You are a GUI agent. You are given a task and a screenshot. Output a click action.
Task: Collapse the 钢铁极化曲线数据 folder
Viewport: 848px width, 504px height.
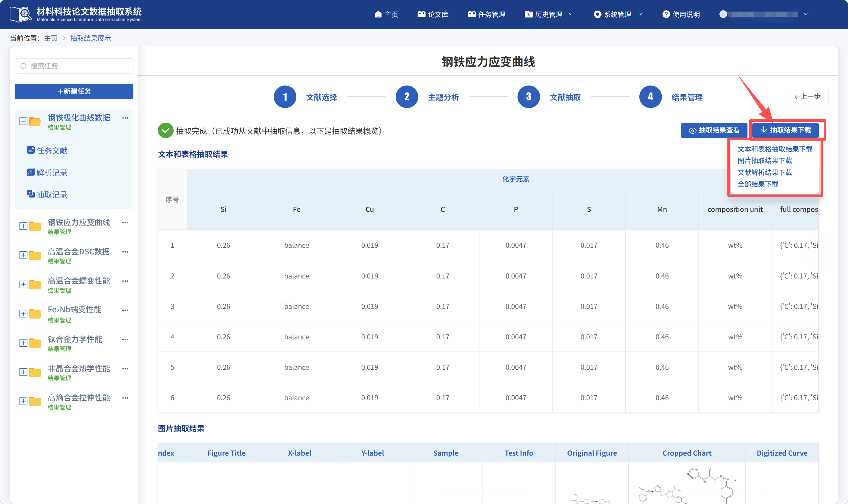23,121
